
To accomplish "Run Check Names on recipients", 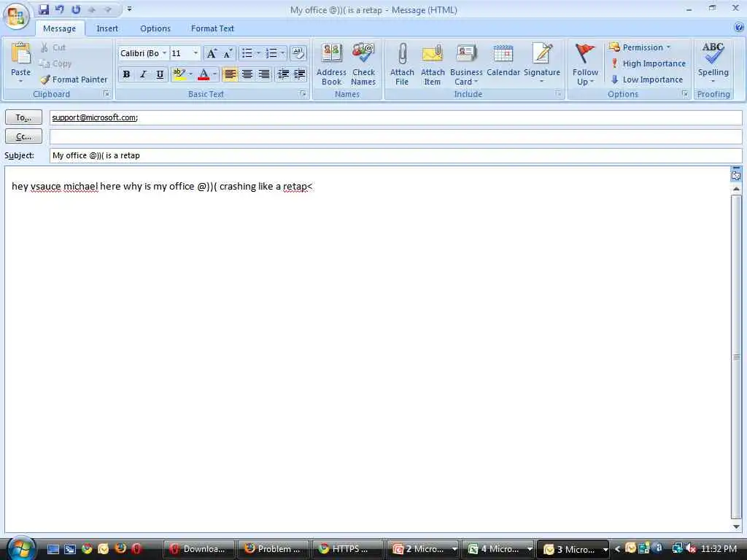I will [363, 64].
